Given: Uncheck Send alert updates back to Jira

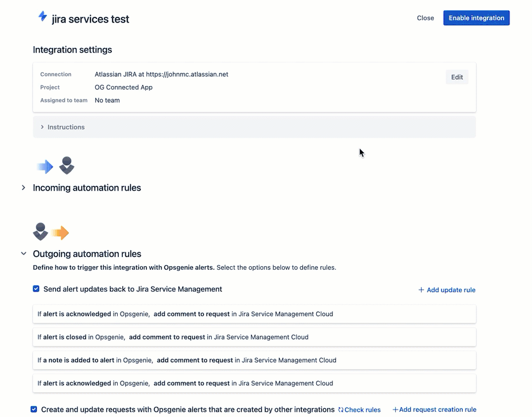Looking at the screenshot, I should point(36,289).
